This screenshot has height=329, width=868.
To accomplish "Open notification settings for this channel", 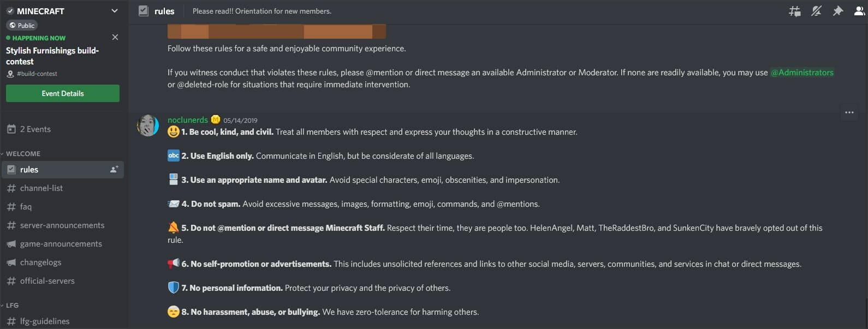I will click(817, 10).
